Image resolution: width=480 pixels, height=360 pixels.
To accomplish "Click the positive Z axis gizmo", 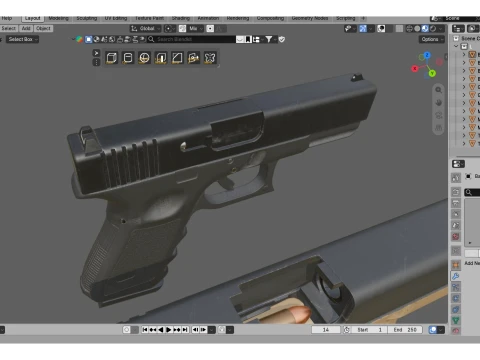I will 427,55.
